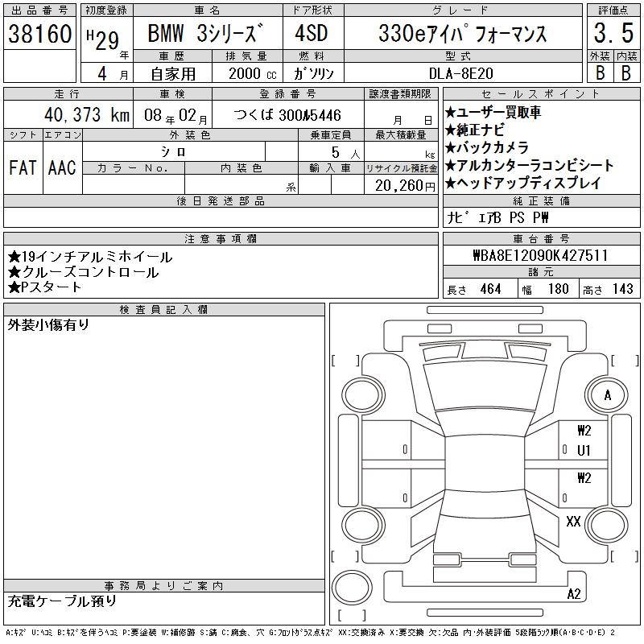
Task: Click the mileage value 40,373 km
Action: tap(80, 115)
